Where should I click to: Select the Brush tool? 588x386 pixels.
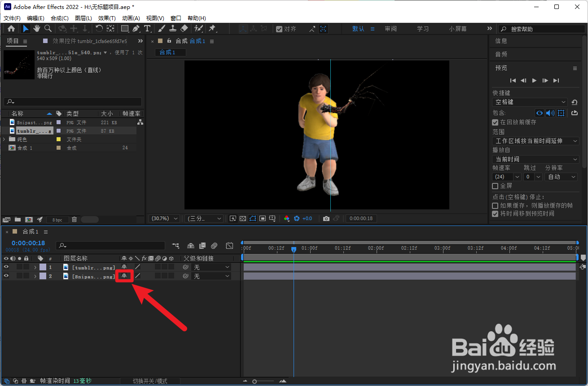(x=162, y=29)
